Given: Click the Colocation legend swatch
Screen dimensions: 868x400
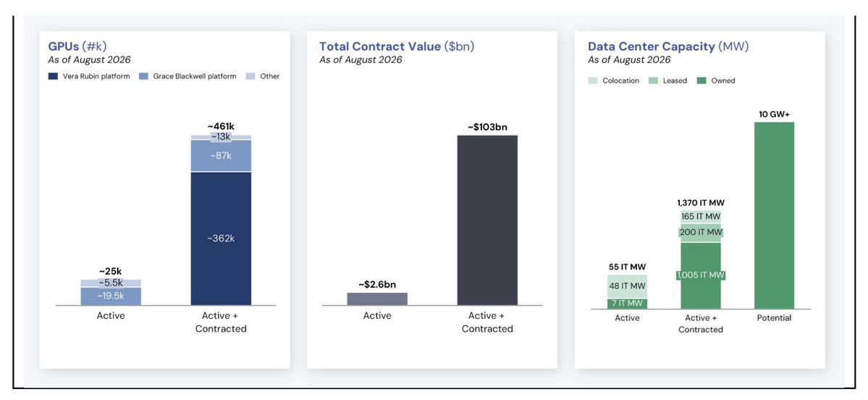Looking at the screenshot, I should pyautogui.click(x=593, y=81).
